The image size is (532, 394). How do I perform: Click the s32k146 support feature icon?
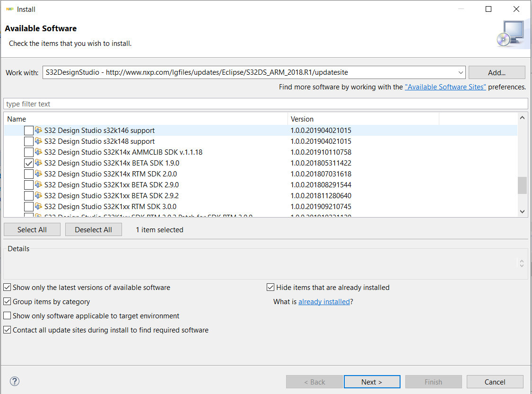click(x=39, y=130)
